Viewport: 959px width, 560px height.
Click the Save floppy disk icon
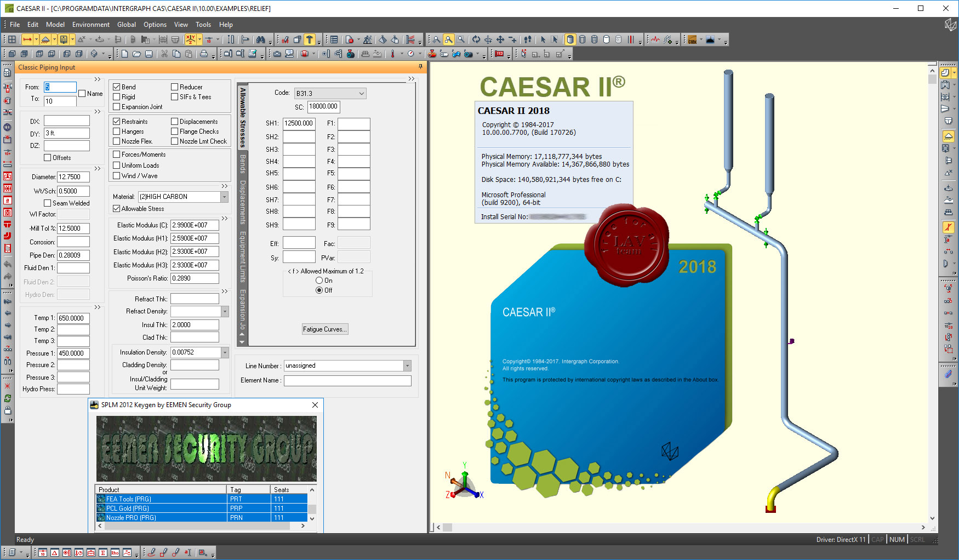pos(149,54)
